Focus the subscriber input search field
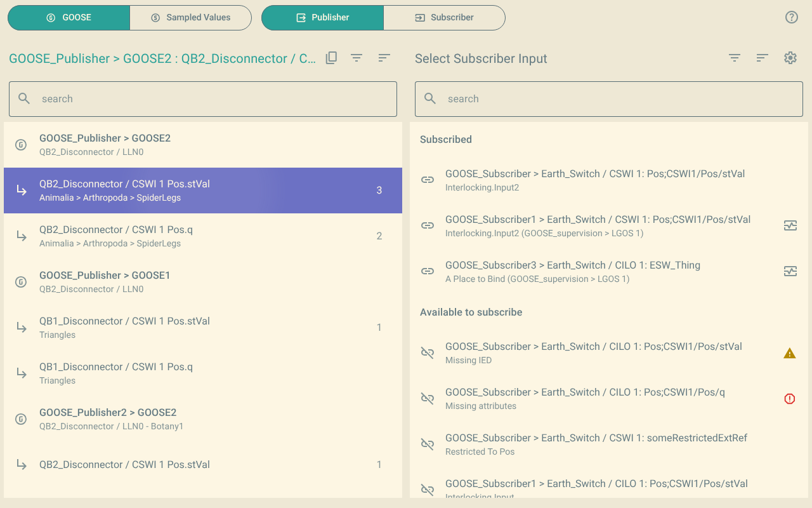Screen dimensions: 812x508 [x=609, y=99]
